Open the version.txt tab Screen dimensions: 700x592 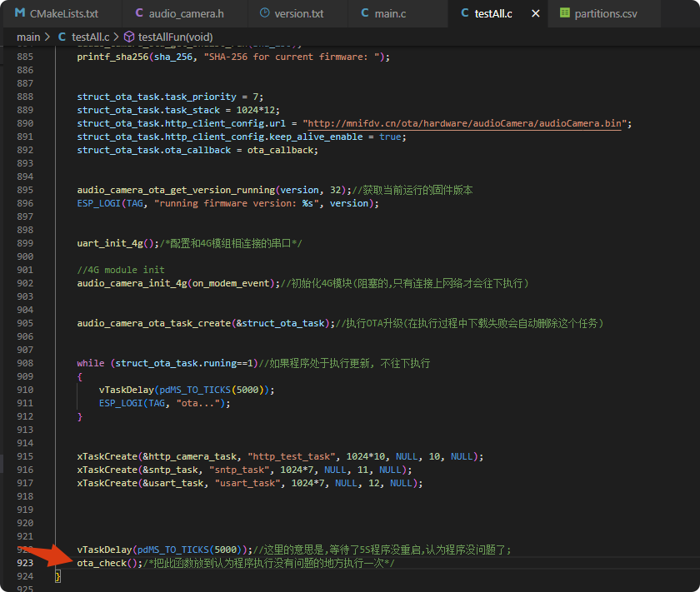tap(297, 13)
